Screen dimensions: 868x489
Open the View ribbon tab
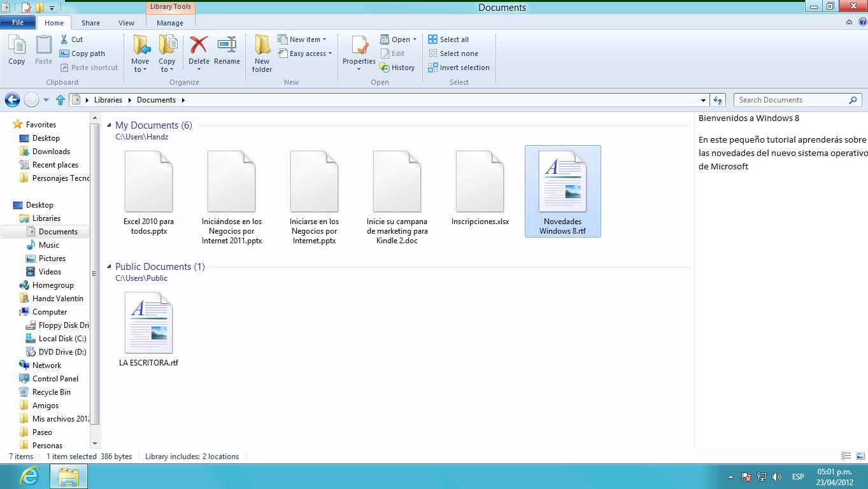[x=126, y=23]
